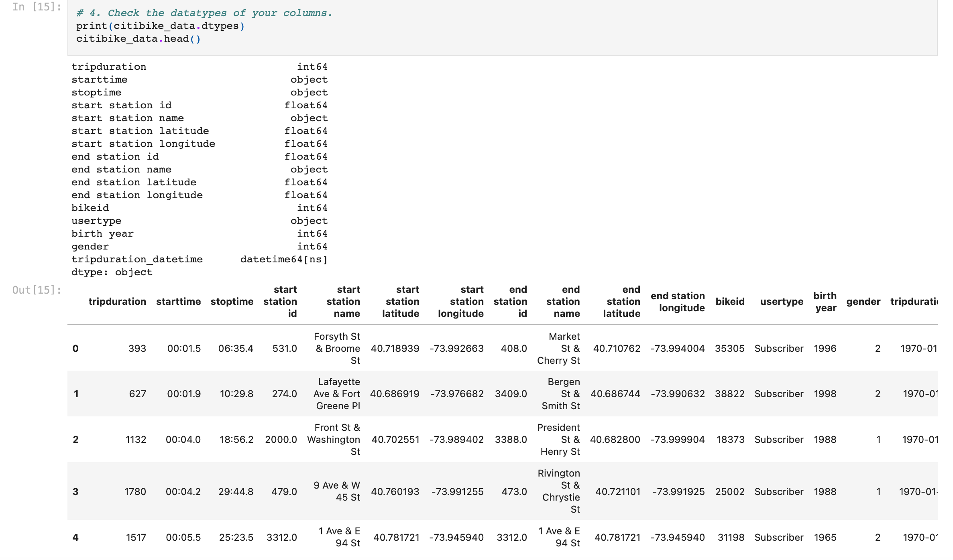Click the print(citibike_data.dtypes) code line

[160, 26]
